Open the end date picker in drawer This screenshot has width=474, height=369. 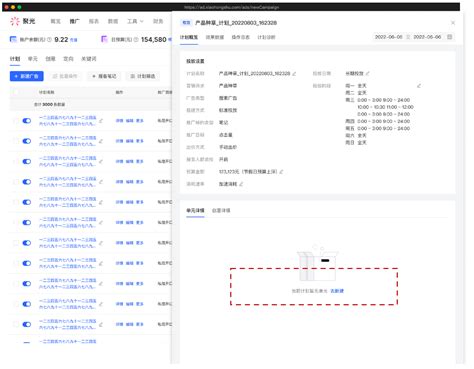click(x=427, y=37)
